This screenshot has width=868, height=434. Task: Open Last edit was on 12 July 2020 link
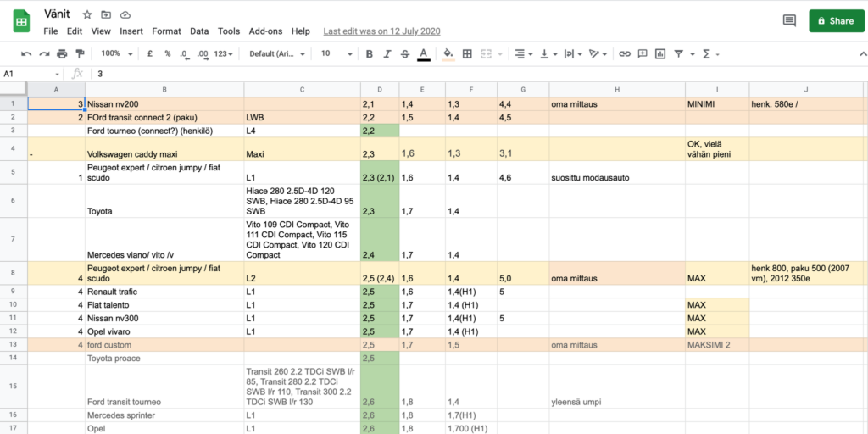[x=382, y=31]
